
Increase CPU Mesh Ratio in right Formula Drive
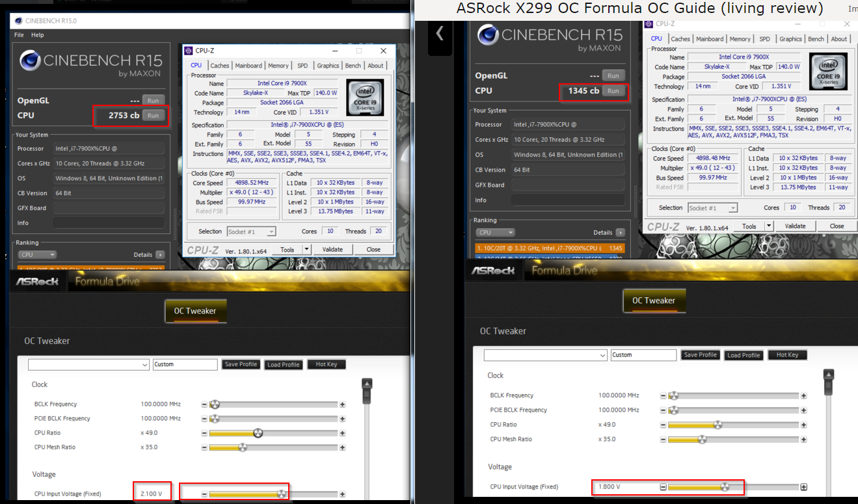[803, 440]
